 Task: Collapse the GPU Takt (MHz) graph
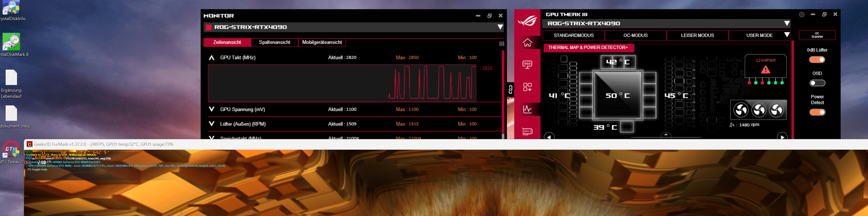(211, 58)
